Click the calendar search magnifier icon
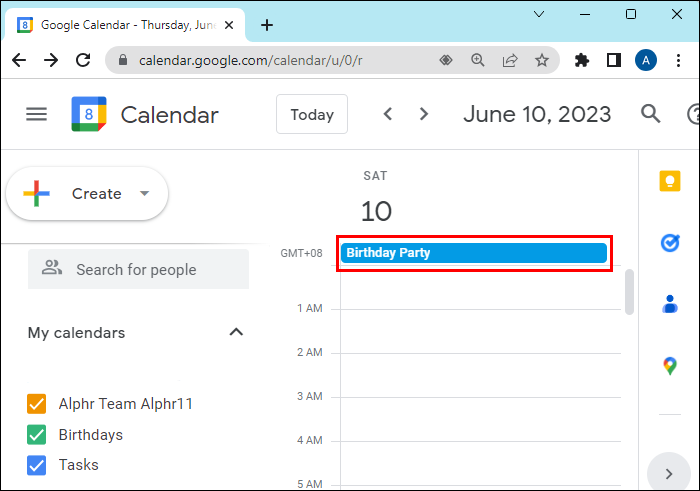This screenshot has width=700, height=491. (651, 114)
